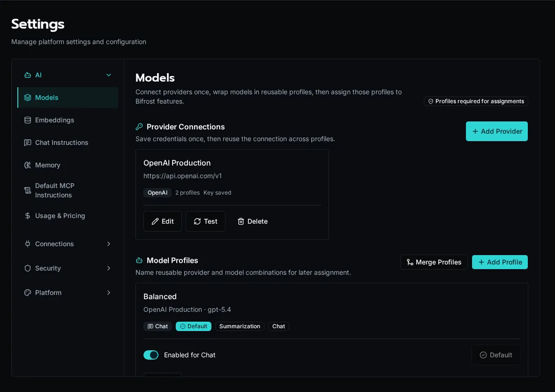The width and height of the screenshot is (555, 392).
Task: Click the Summarization tag on Balanced profile
Action: pos(240,326)
